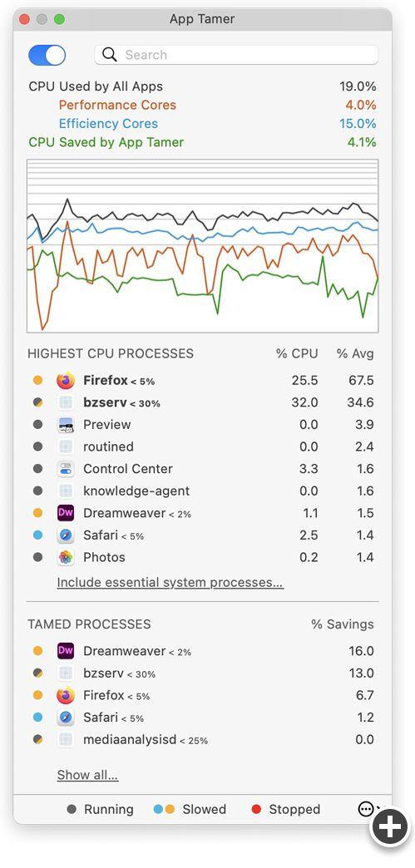Open Include essential system processes link
Image resolution: width=415 pixels, height=868 pixels.
pos(170,582)
